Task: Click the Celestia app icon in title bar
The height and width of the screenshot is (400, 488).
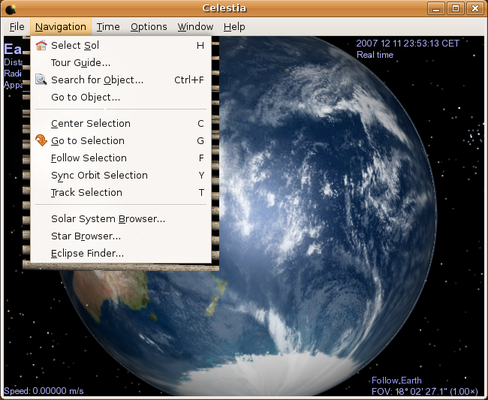Action: pyautogui.click(x=10, y=9)
